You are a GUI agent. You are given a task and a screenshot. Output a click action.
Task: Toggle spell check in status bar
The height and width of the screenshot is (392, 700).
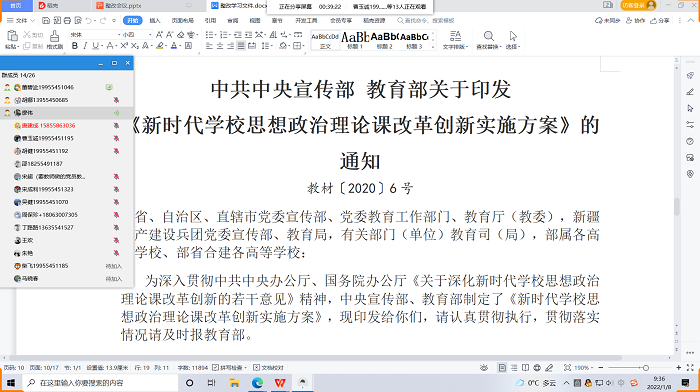click(229, 367)
